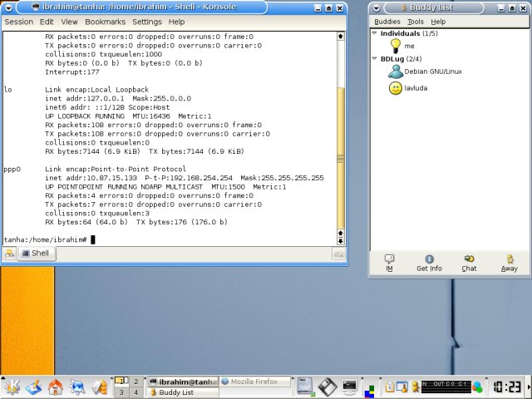This screenshot has width=532, height=399.
Task: Open Help menu in Konsole
Action: tap(176, 22)
